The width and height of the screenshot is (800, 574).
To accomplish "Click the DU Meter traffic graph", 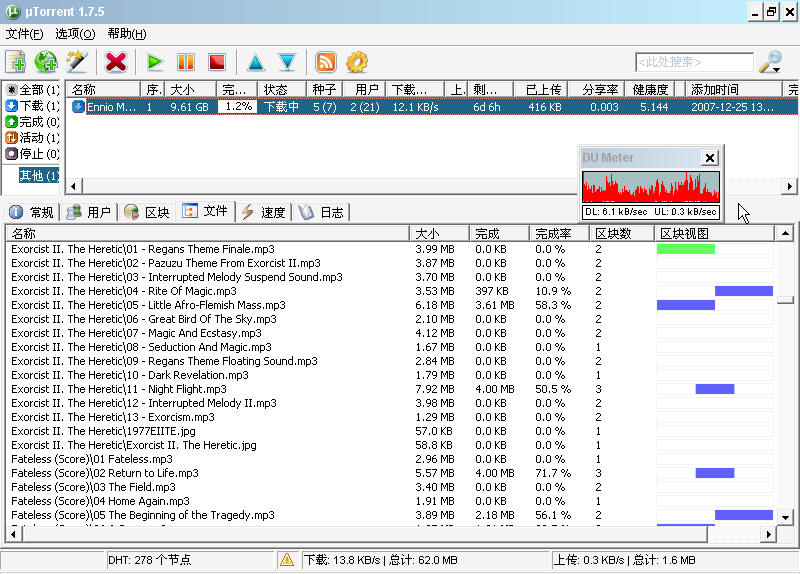I will click(651, 187).
